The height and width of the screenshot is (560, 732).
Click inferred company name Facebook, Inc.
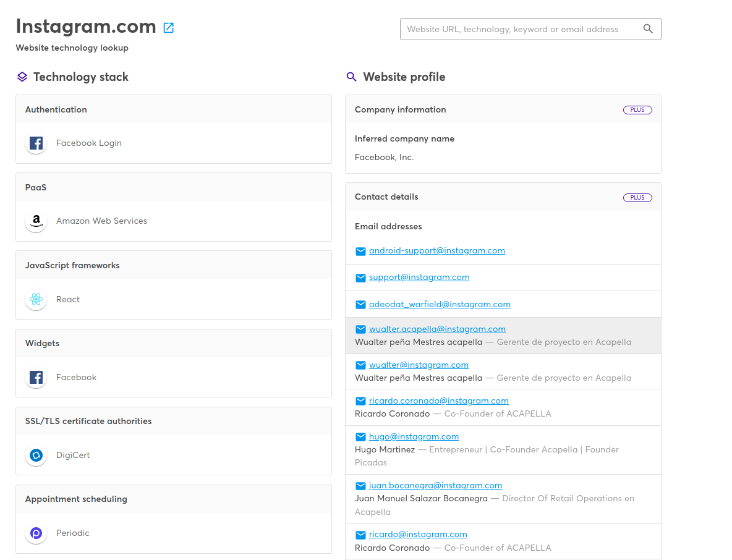[384, 157]
